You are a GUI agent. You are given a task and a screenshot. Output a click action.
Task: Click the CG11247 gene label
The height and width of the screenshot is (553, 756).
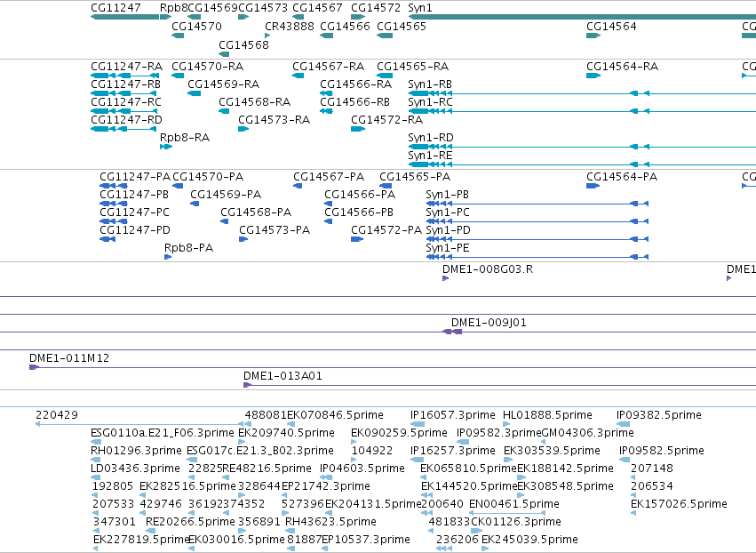(115, 8)
